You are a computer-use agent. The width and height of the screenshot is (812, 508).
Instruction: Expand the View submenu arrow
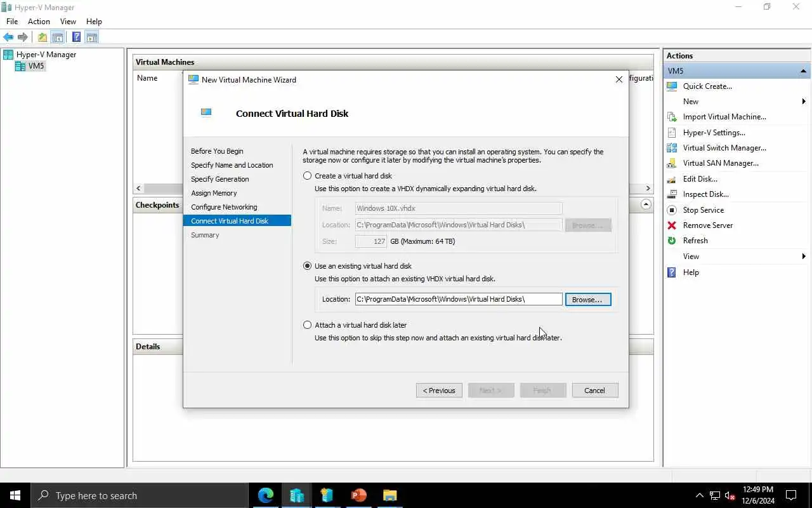pos(804,257)
